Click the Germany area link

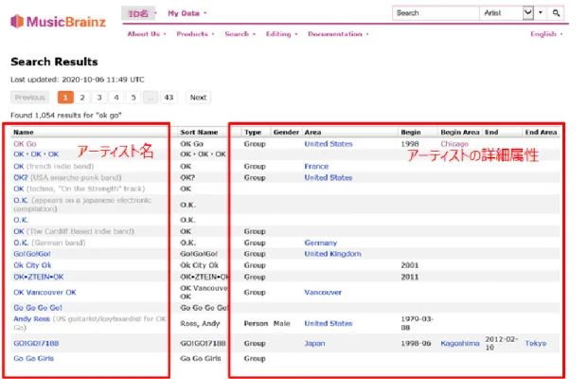click(321, 243)
